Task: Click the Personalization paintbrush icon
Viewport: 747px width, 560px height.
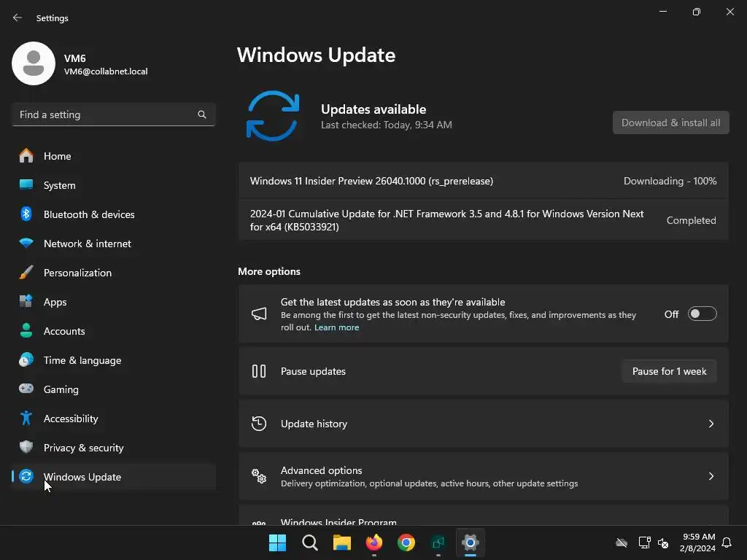Action: click(x=26, y=273)
